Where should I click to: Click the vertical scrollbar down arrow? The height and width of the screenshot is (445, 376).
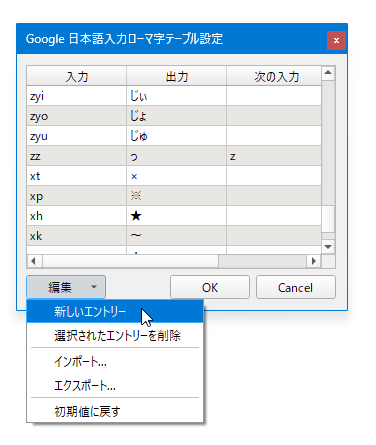pyautogui.click(x=328, y=247)
